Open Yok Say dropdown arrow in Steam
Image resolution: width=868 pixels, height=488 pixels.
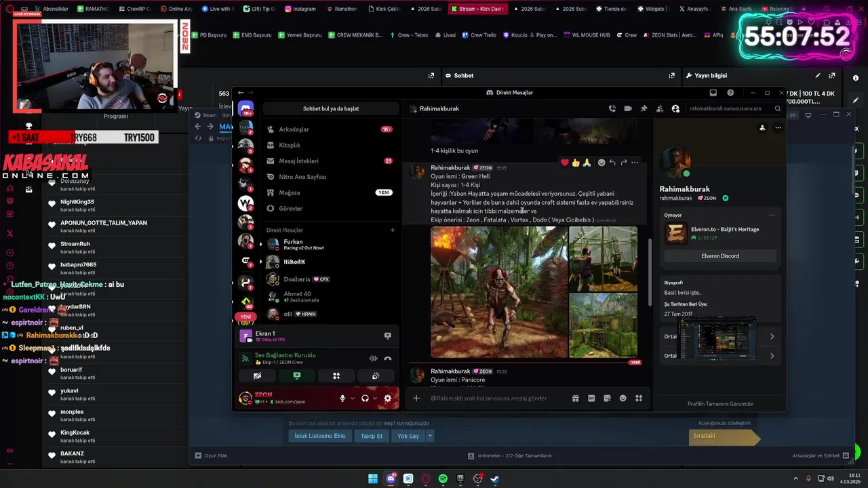430,436
